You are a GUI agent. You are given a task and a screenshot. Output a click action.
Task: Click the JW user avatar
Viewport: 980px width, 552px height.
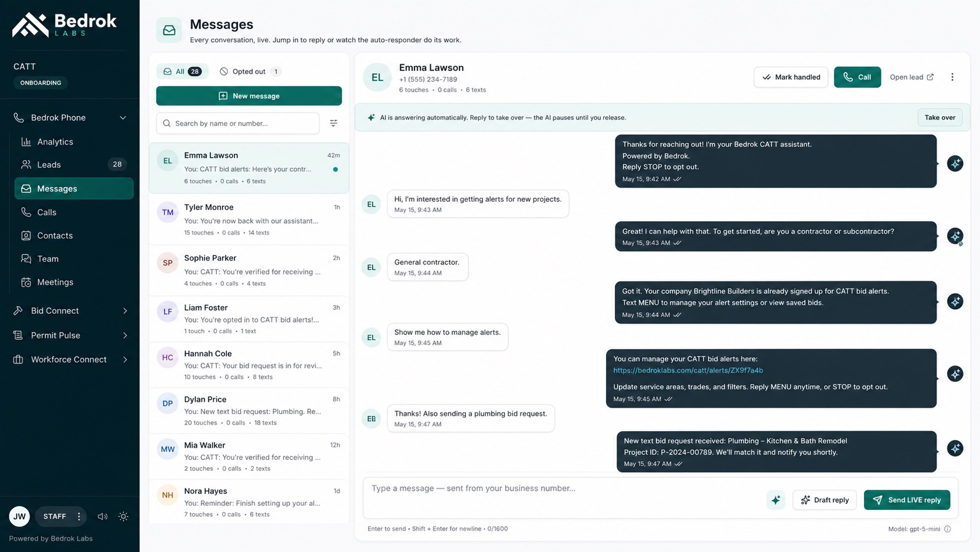pyautogui.click(x=19, y=516)
